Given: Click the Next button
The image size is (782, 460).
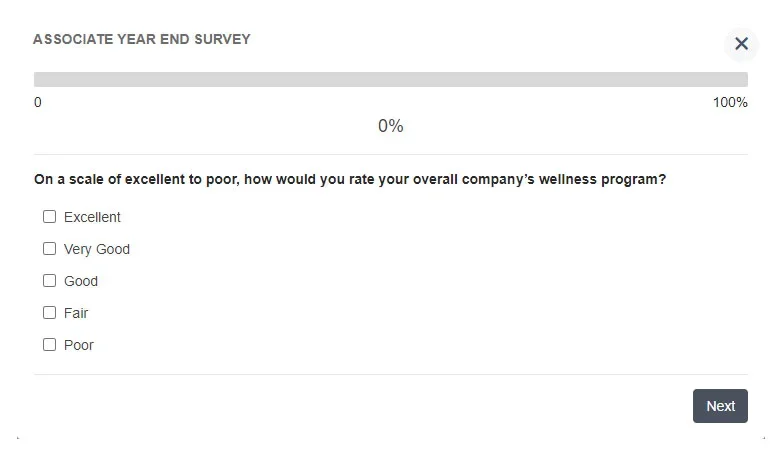Looking at the screenshot, I should 720,406.
